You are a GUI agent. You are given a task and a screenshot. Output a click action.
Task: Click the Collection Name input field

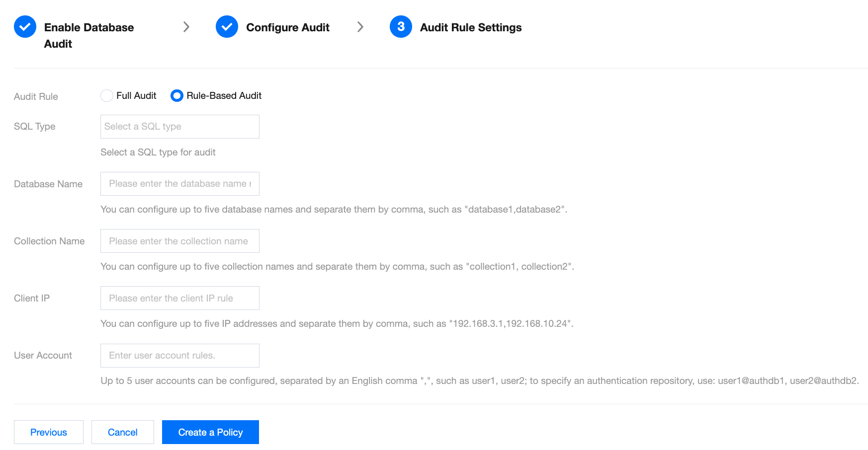pyautogui.click(x=179, y=241)
